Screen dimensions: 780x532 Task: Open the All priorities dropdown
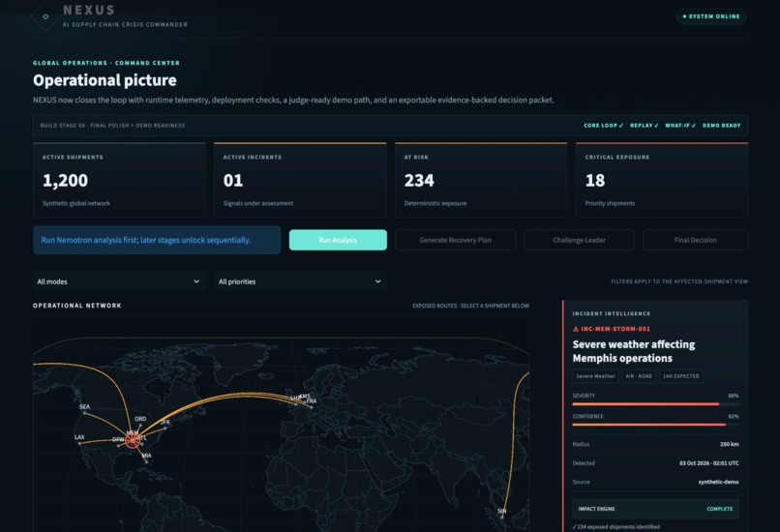(300, 281)
